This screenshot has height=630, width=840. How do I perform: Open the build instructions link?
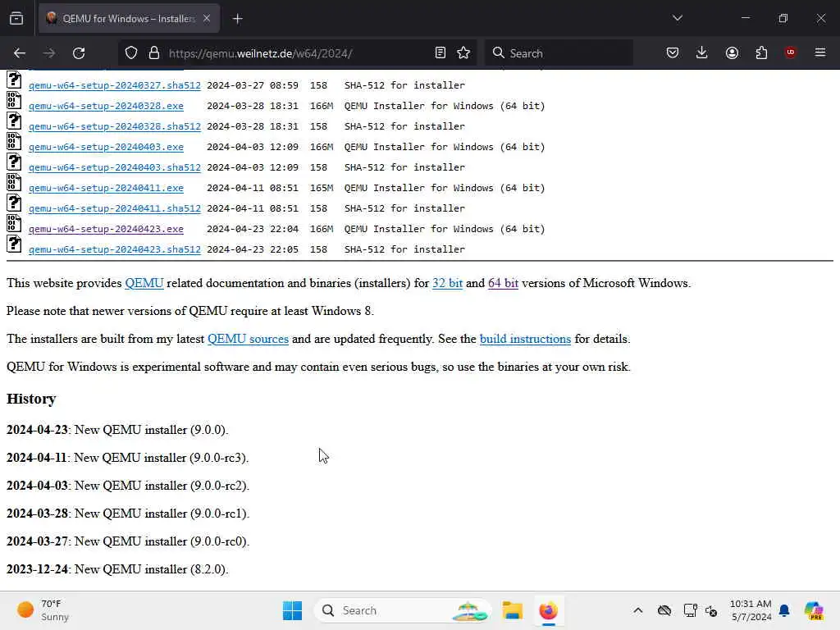pos(525,339)
